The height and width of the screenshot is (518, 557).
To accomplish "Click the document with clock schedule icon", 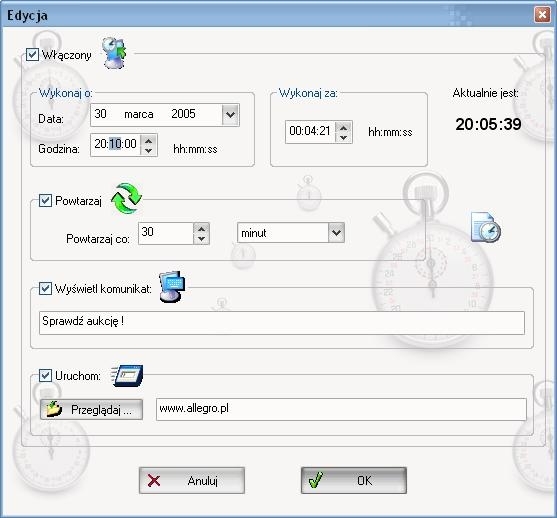I will pyautogui.click(x=486, y=227).
